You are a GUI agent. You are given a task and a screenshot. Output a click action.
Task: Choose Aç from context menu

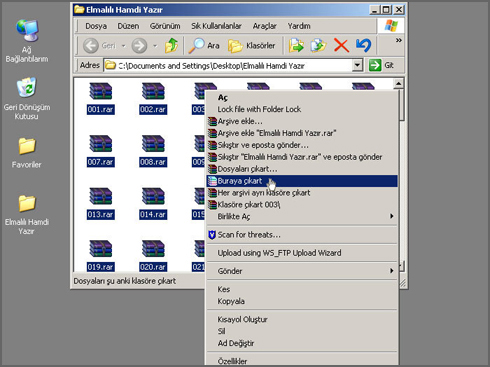pyautogui.click(x=302, y=98)
